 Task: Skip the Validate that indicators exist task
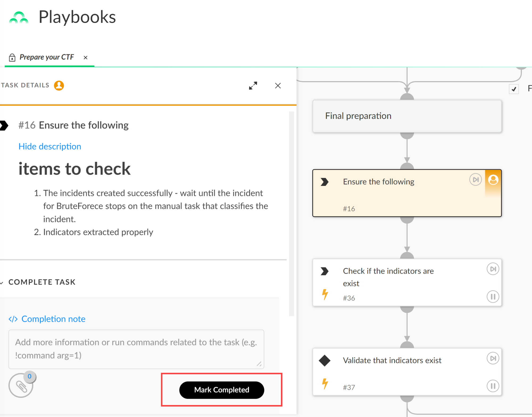coord(492,358)
